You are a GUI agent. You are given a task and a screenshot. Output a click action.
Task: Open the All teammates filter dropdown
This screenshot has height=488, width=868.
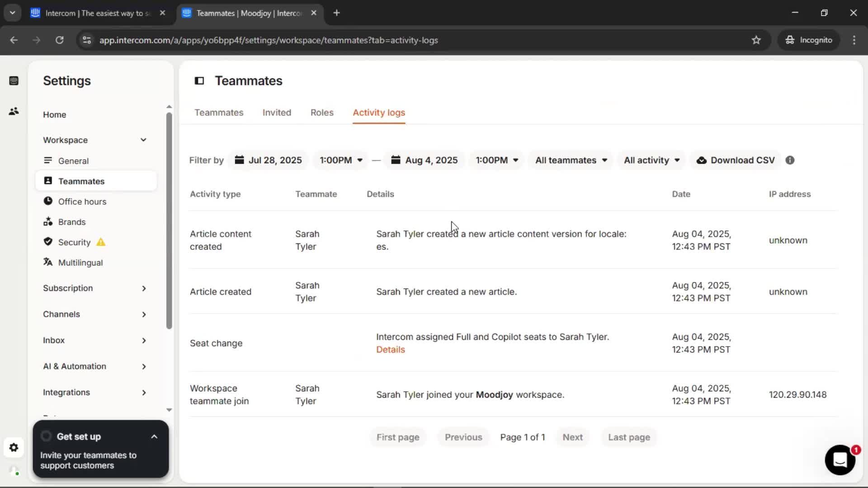571,160
